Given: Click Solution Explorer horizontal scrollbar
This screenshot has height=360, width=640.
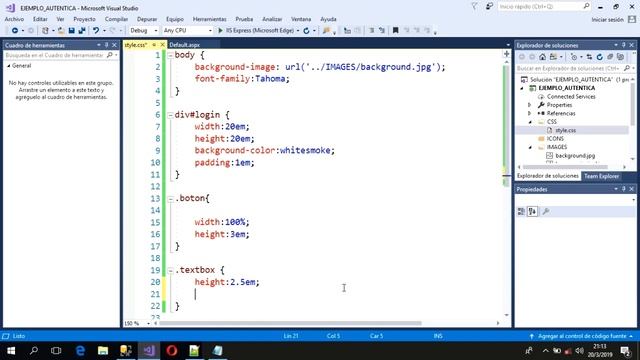Looking at the screenshot, I should coord(565,167).
